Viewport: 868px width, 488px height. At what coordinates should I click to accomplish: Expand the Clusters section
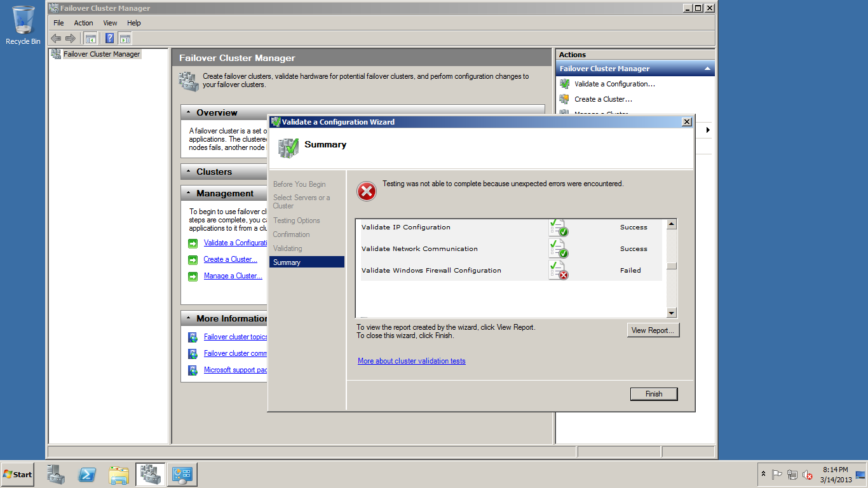(x=189, y=172)
